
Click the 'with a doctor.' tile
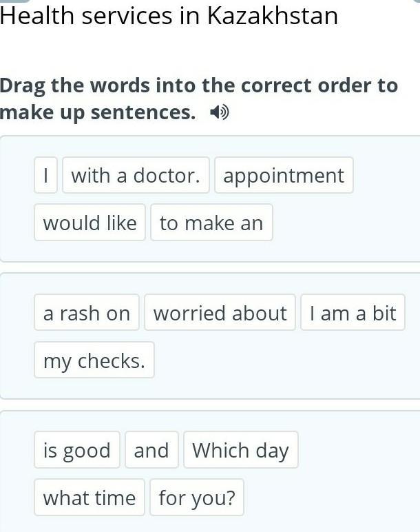coord(136,176)
